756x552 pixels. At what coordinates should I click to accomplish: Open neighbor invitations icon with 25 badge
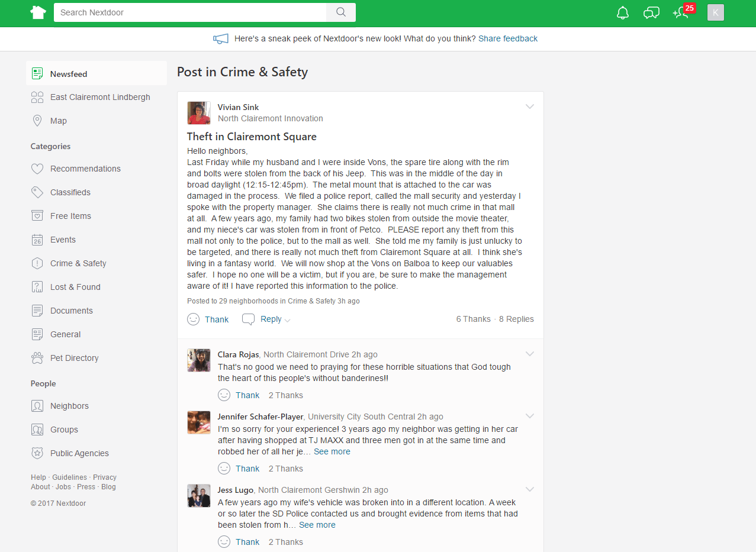coord(681,12)
